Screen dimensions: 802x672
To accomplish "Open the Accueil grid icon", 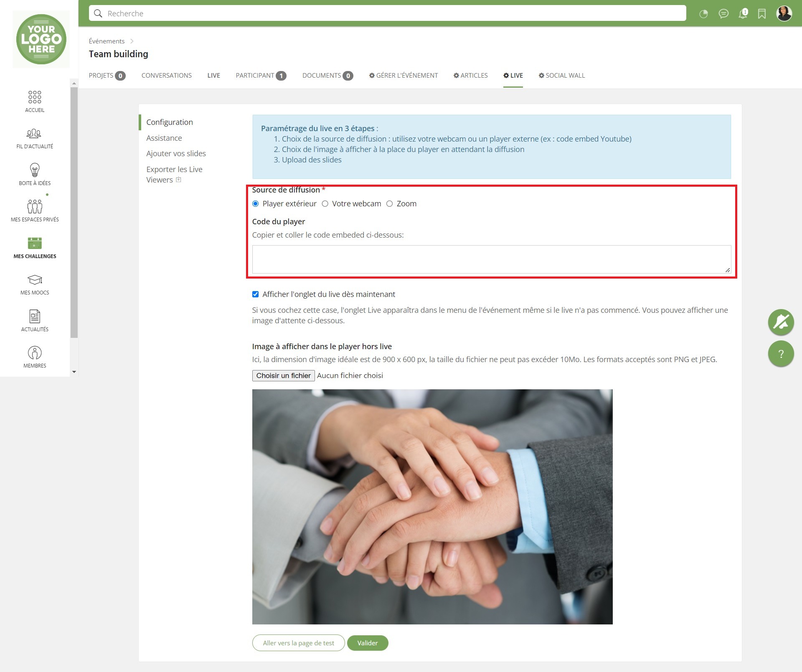I will coord(35,97).
